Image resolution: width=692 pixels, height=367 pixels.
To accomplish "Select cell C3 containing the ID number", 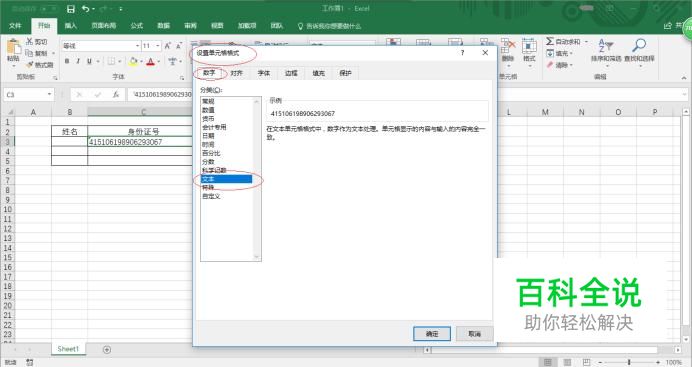I will (139, 142).
